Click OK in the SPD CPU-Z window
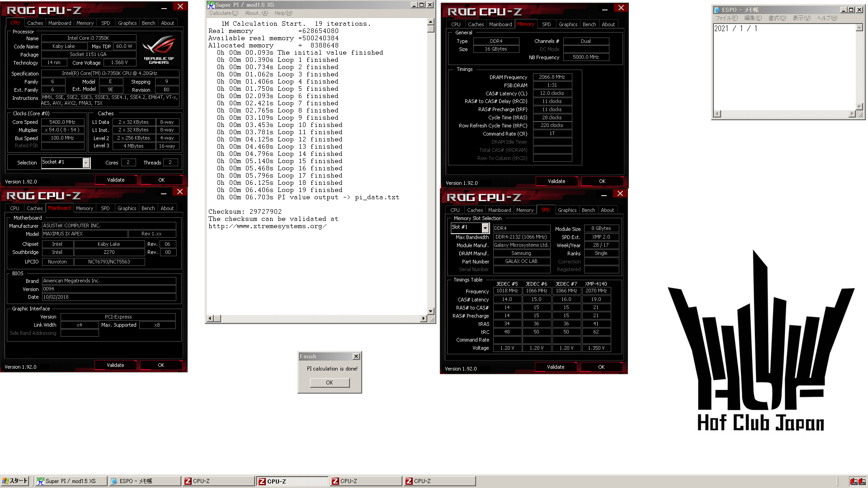 [601, 367]
